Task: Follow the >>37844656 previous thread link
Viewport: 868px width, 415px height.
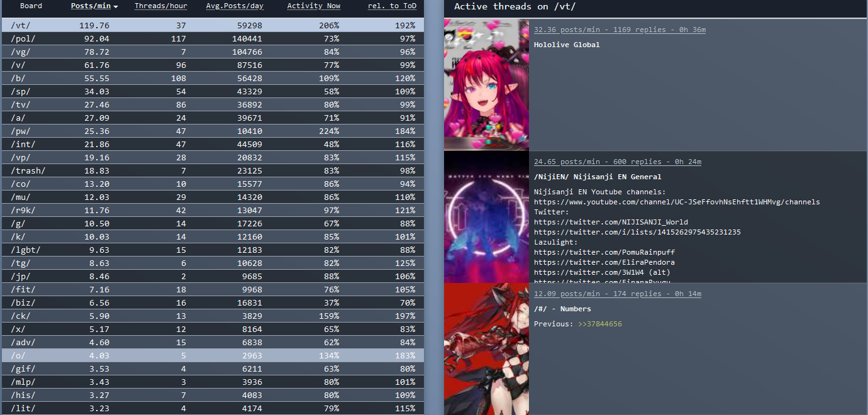Action: click(600, 324)
